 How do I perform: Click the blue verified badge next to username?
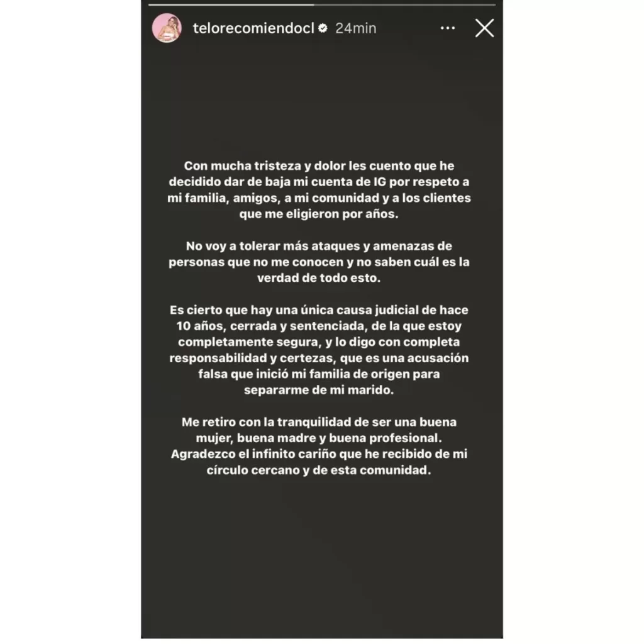[x=323, y=28]
